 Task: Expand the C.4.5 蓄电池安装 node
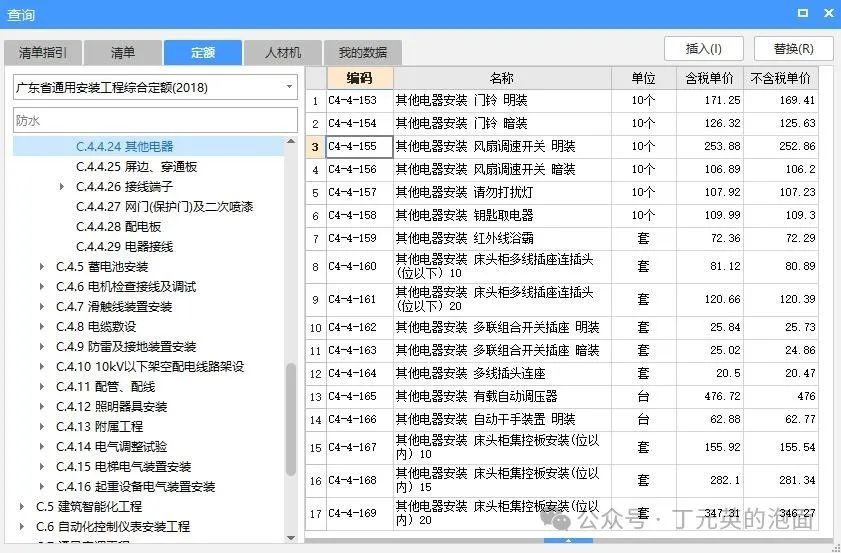[42, 267]
